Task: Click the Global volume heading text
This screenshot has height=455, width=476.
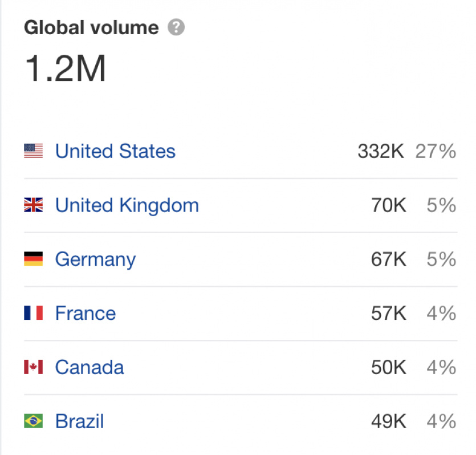Action: [91, 27]
